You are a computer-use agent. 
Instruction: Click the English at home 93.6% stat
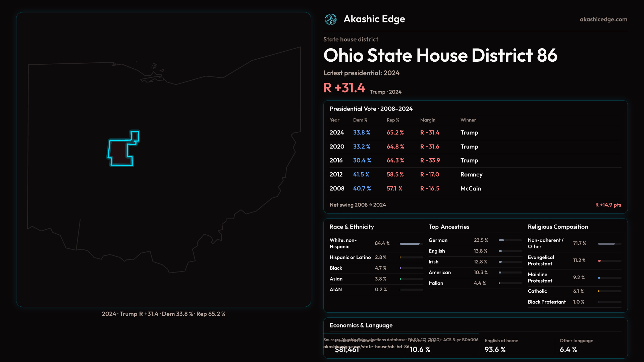coord(495,350)
